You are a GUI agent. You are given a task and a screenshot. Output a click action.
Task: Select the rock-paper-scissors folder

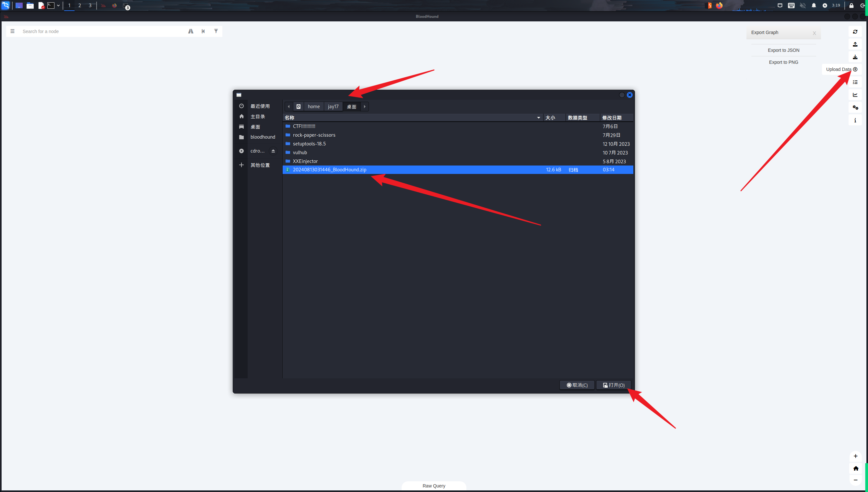458,135
